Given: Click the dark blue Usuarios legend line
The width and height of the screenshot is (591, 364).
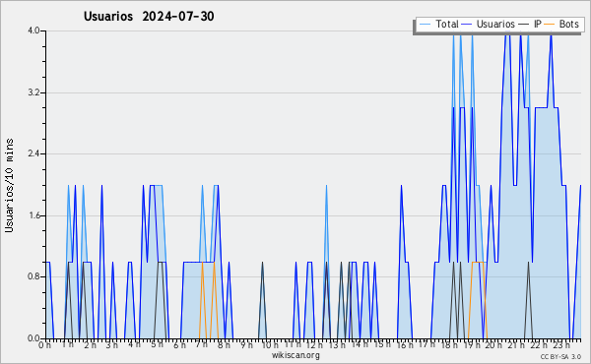Looking at the screenshot, I should click(467, 25).
